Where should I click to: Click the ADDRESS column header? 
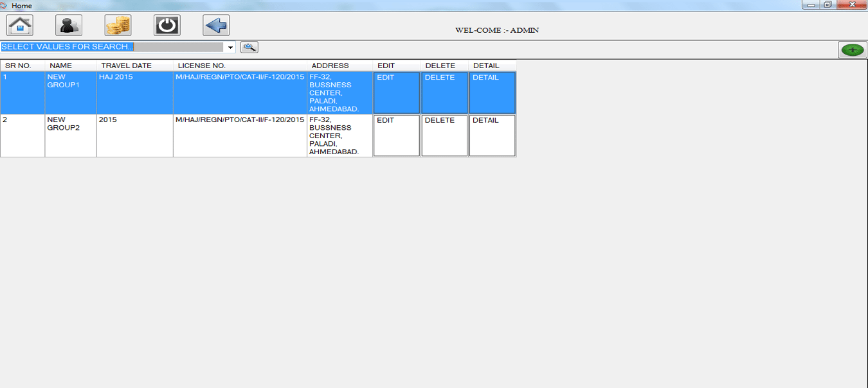point(339,66)
